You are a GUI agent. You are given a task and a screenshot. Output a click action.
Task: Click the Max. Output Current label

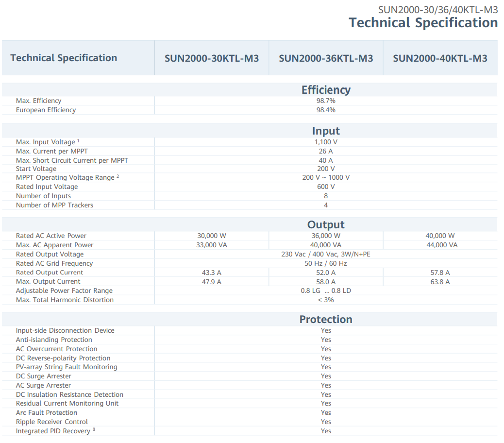48,282
